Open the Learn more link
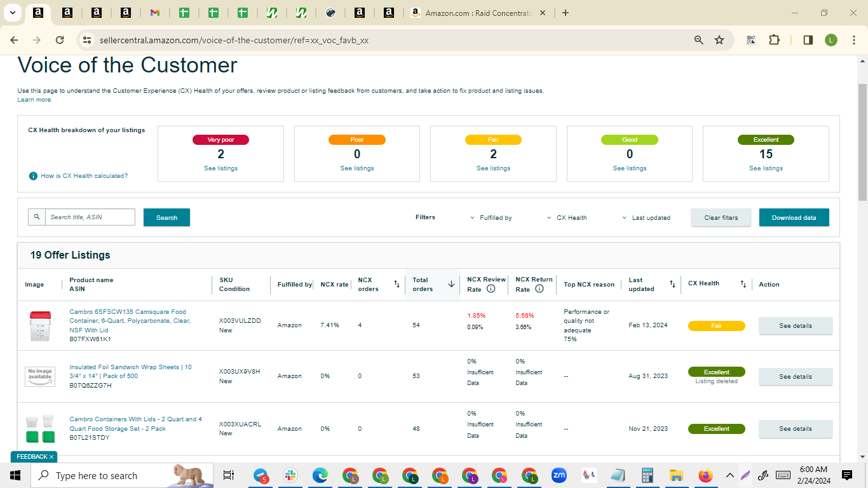The height and width of the screenshot is (488, 868). [34, 100]
